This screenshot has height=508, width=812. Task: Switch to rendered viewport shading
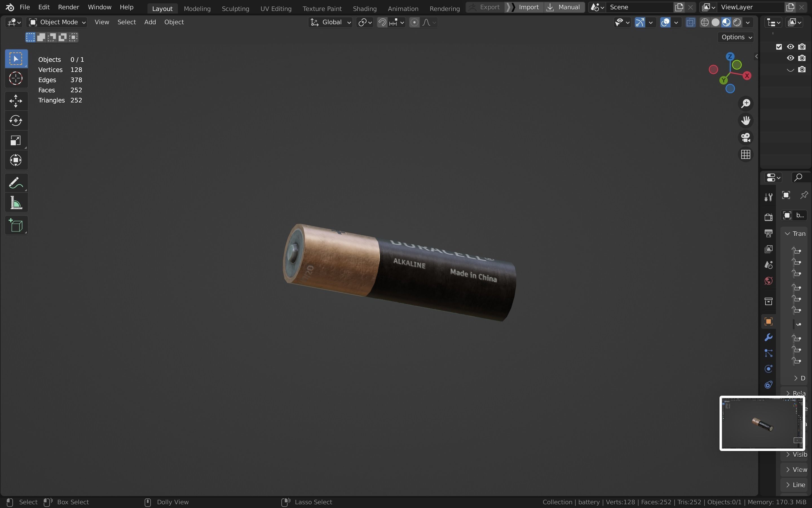(737, 23)
